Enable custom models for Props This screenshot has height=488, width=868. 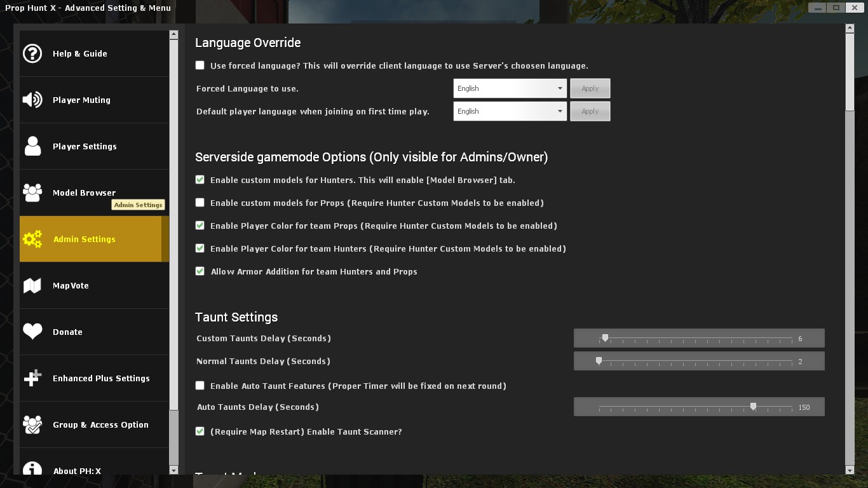tap(200, 203)
